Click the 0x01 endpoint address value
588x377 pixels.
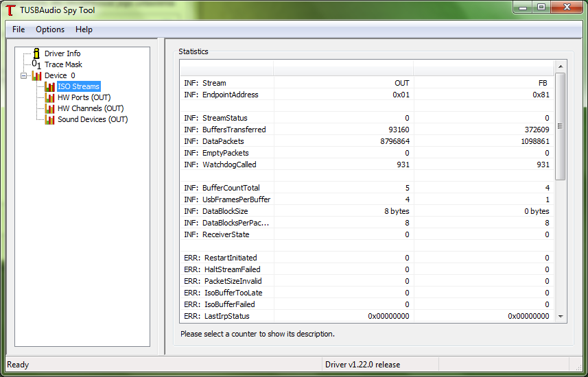click(x=401, y=95)
